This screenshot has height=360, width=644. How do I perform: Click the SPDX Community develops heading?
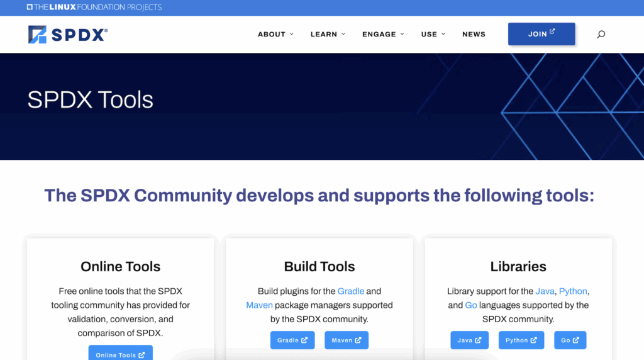click(x=319, y=196)
